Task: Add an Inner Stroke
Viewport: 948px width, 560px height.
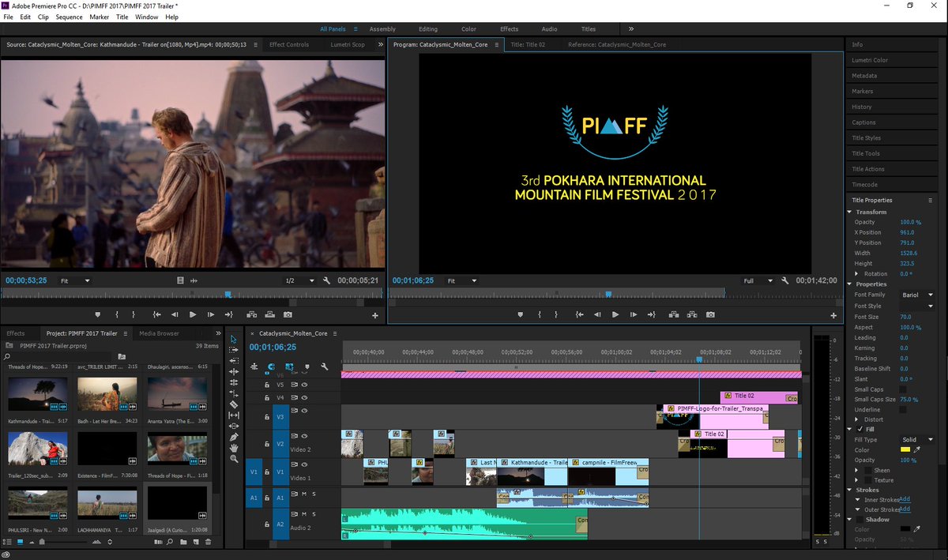Action: 905,499
